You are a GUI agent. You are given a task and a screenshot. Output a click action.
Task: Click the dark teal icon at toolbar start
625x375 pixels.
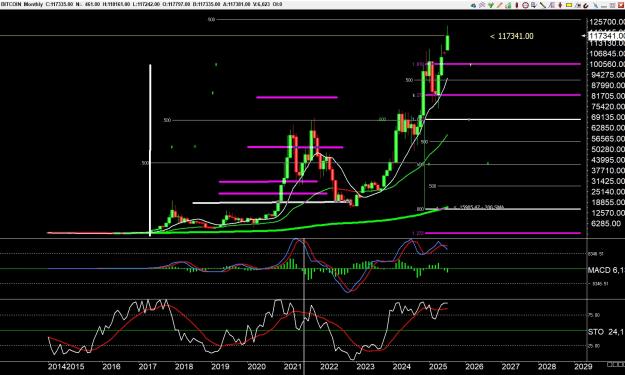474,6
